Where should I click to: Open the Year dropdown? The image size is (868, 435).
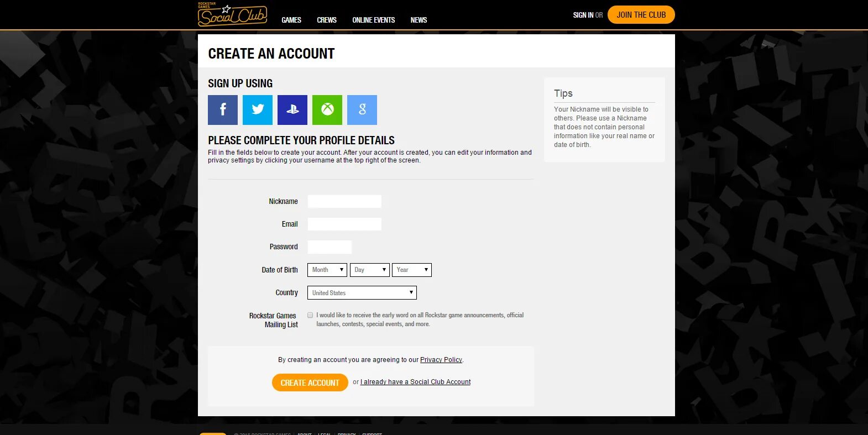[x=412, y=270]
